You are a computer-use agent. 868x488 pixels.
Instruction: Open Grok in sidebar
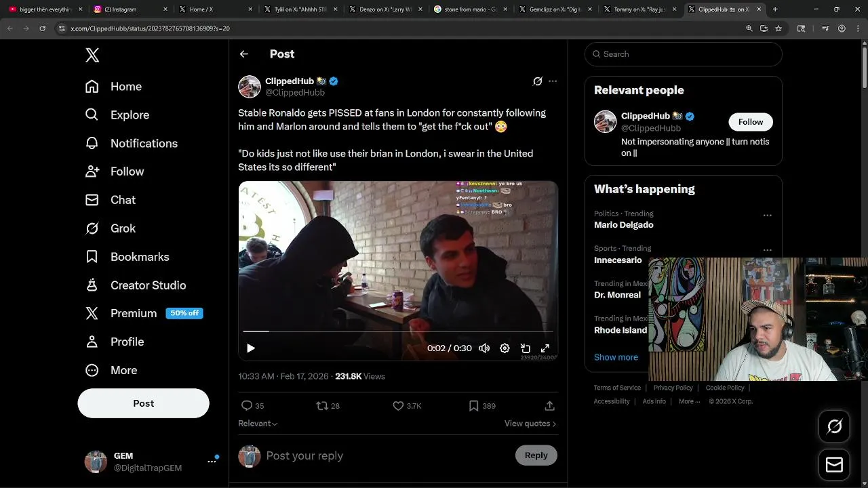110,228
